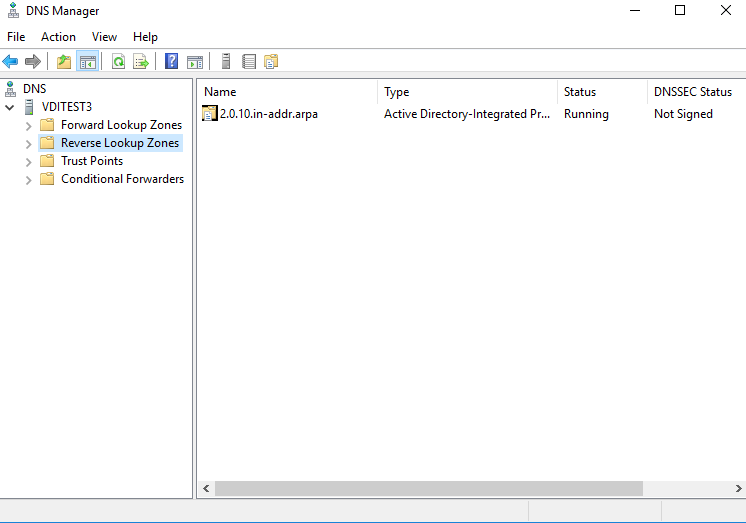746x523 pixels.
Task: Go forward with the gray arrow
Action: tap(33, 61)
